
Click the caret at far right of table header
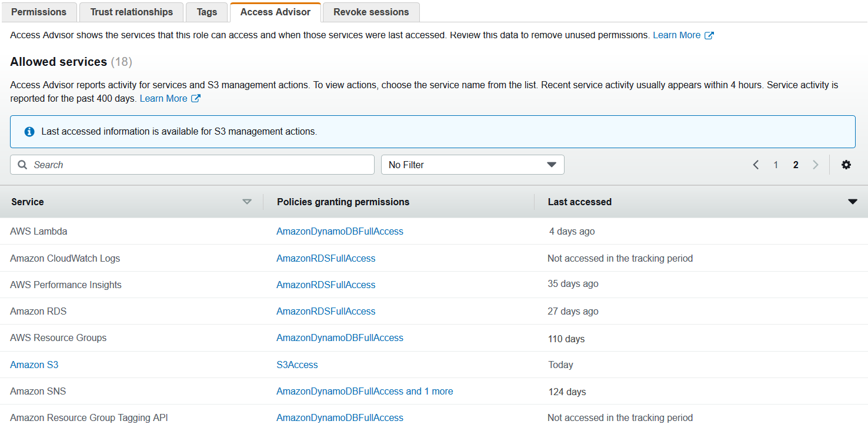[853, 201]
